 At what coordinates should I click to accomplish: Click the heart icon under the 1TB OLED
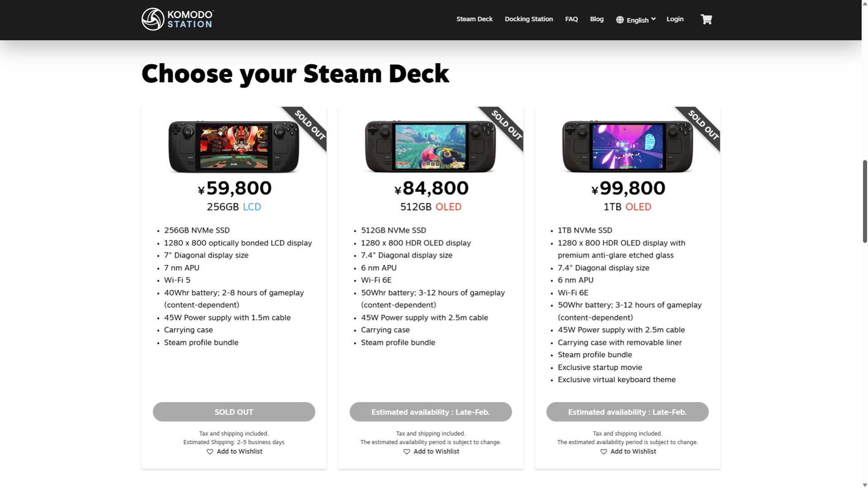point(604,451)
